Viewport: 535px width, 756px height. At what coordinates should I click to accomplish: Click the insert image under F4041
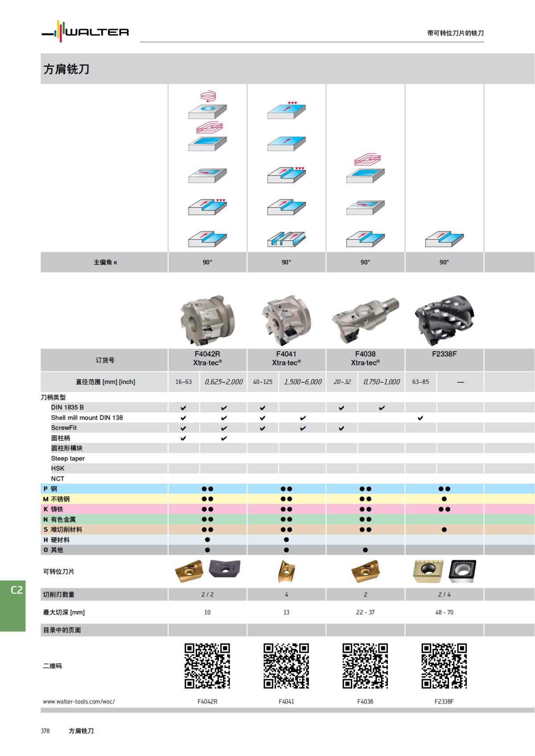286,572
